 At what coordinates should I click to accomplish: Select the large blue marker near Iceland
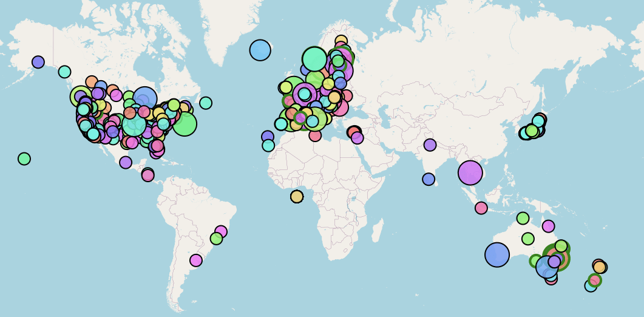(x=260, y=50)
